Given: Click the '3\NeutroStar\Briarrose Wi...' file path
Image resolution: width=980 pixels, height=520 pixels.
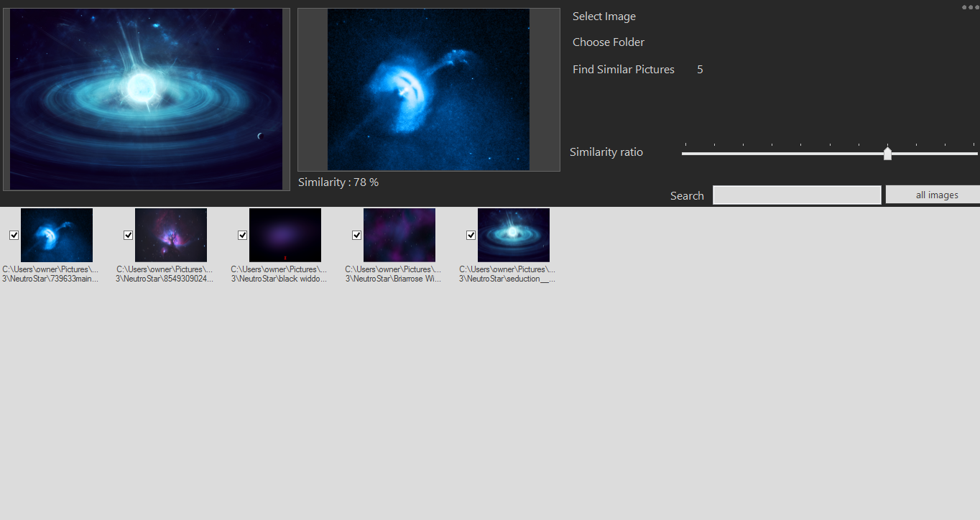Looking at the screenshot, I should [393, 279].
